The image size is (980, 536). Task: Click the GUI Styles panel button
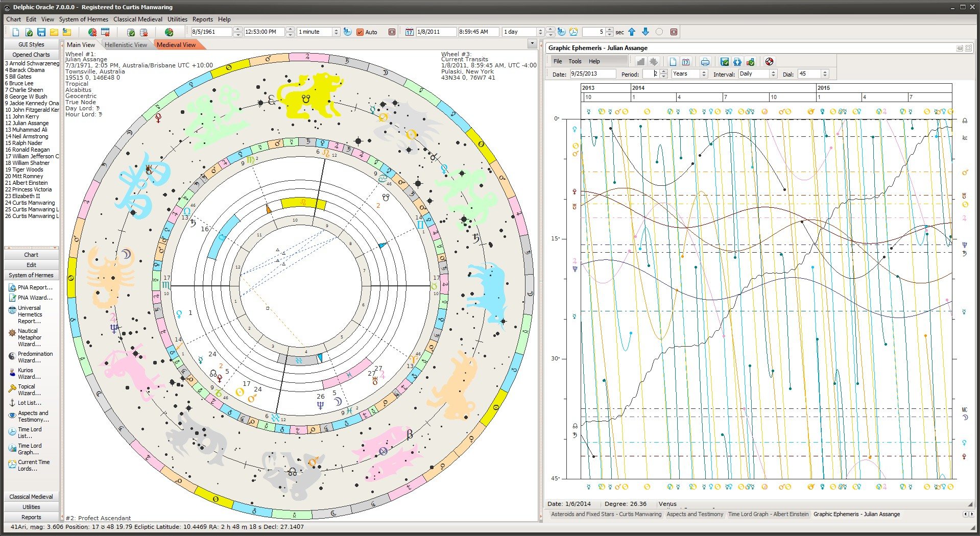(31, 44)
